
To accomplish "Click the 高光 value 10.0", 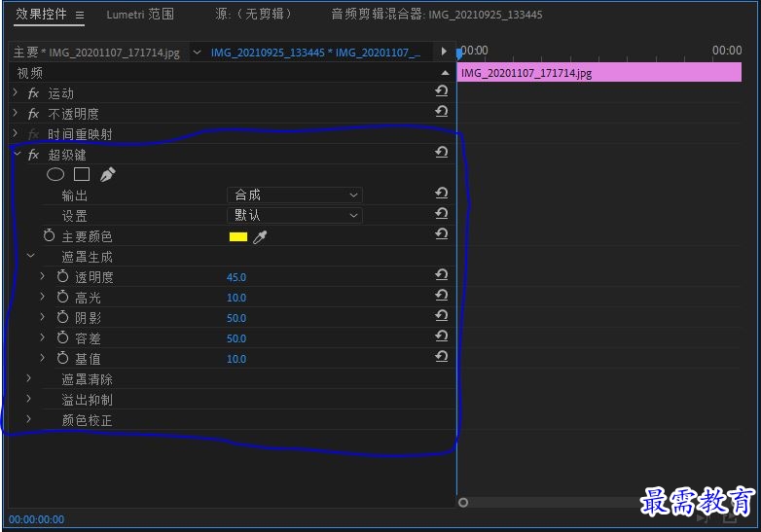I will 236,298.
